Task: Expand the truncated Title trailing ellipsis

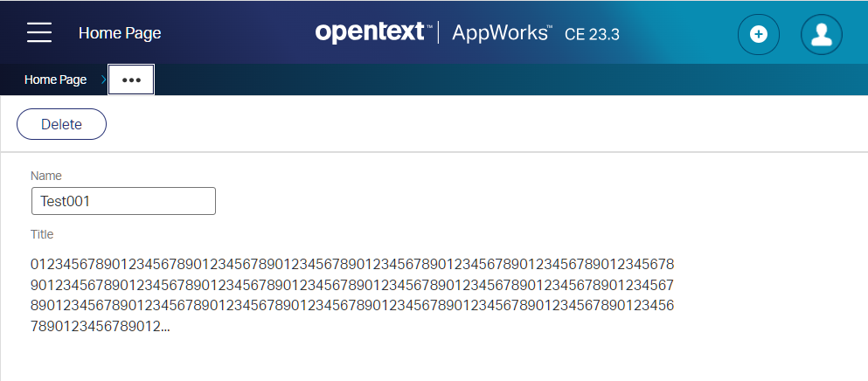Action: click(164, 327)
